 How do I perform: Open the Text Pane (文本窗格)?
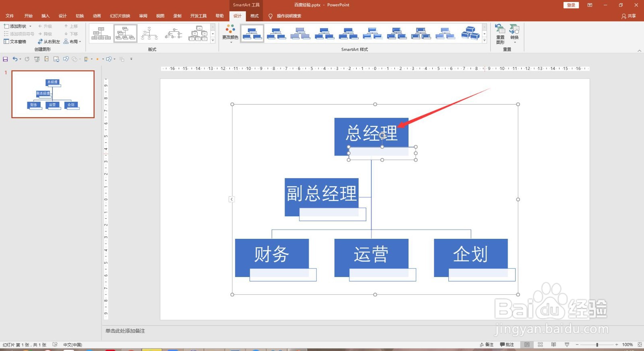pos(15,41)
